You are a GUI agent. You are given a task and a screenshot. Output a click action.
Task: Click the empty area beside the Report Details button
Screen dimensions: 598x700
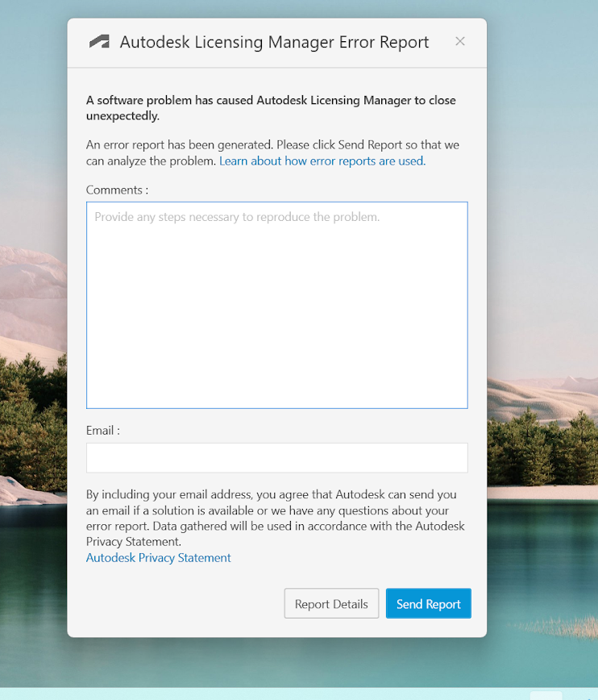click(177, 604)
